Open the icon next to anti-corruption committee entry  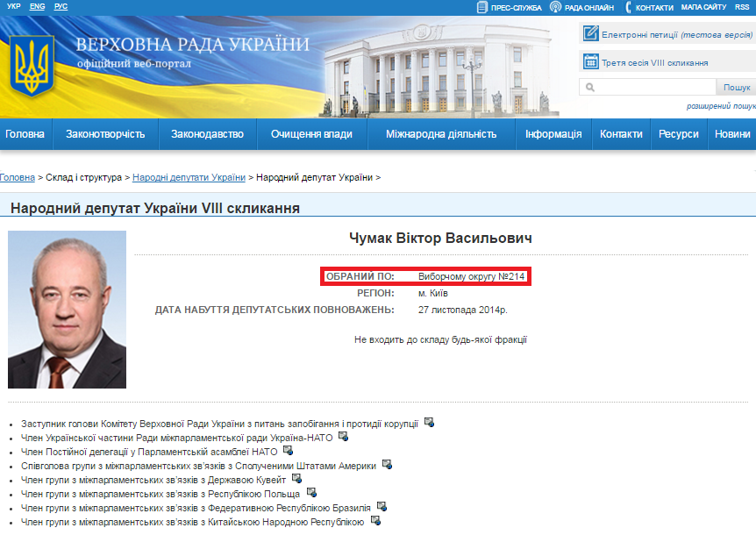click(x=429, y=422)
